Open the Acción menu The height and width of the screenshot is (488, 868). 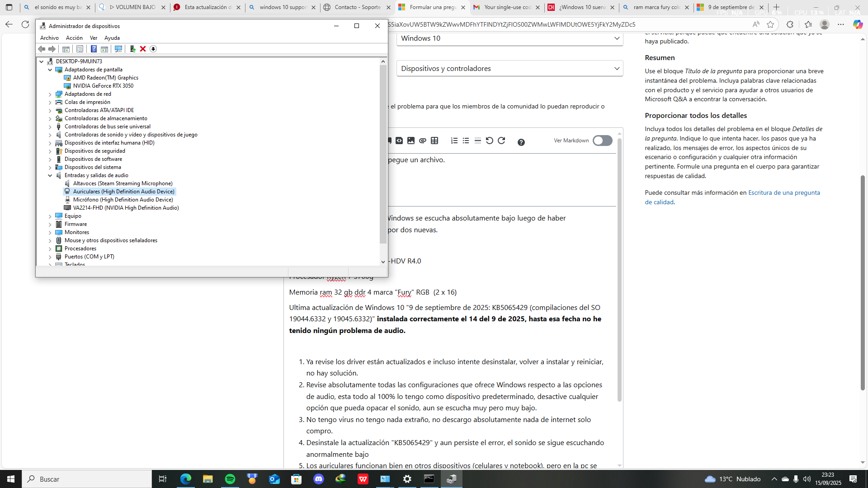pos(74,38)
